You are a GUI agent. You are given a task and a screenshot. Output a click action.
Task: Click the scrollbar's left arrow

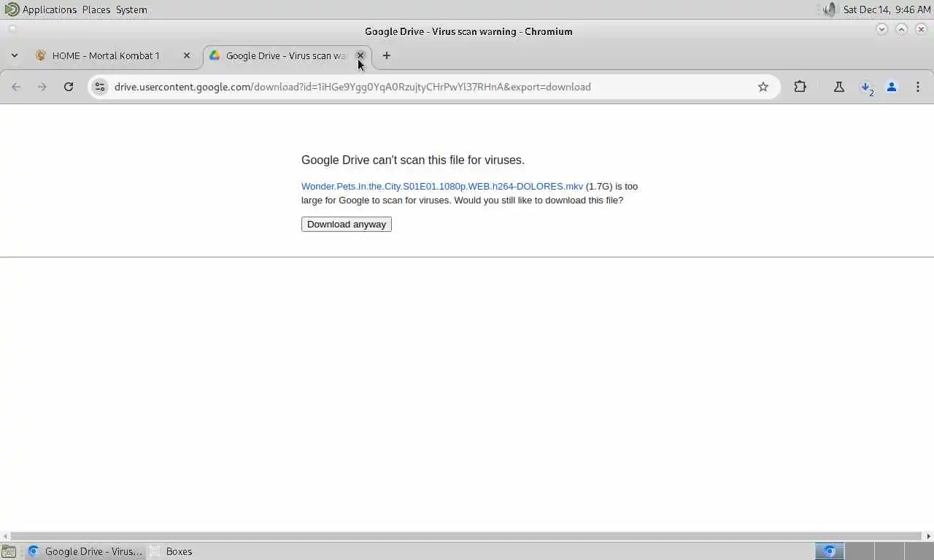click(5, 536)
